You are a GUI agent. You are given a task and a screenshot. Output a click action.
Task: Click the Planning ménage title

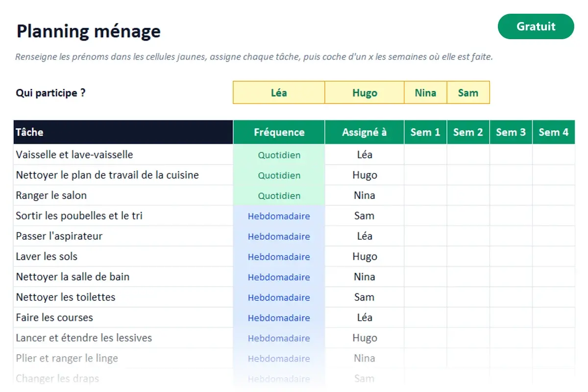pos(89,31)
